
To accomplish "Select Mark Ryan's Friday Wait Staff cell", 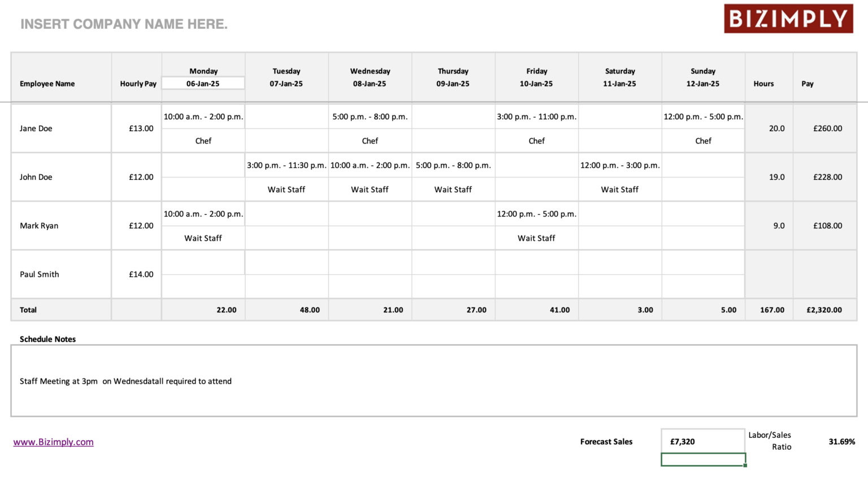I will point(536,238).
